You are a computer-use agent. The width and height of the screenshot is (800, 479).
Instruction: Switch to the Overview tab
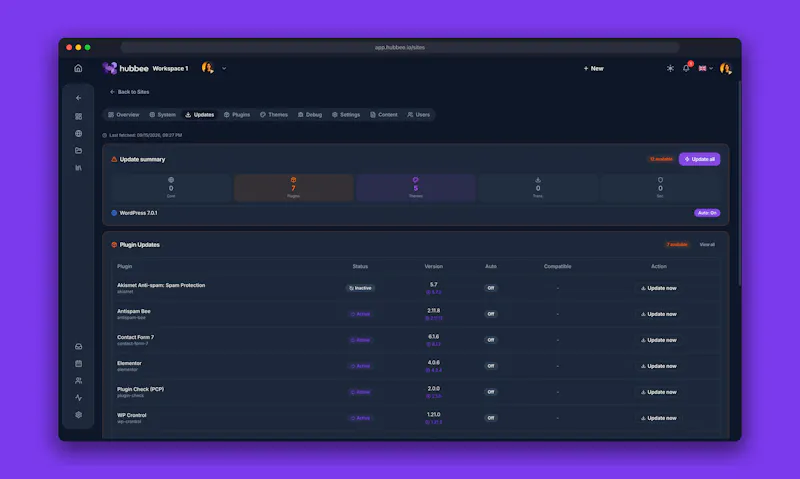pos(123,115)
